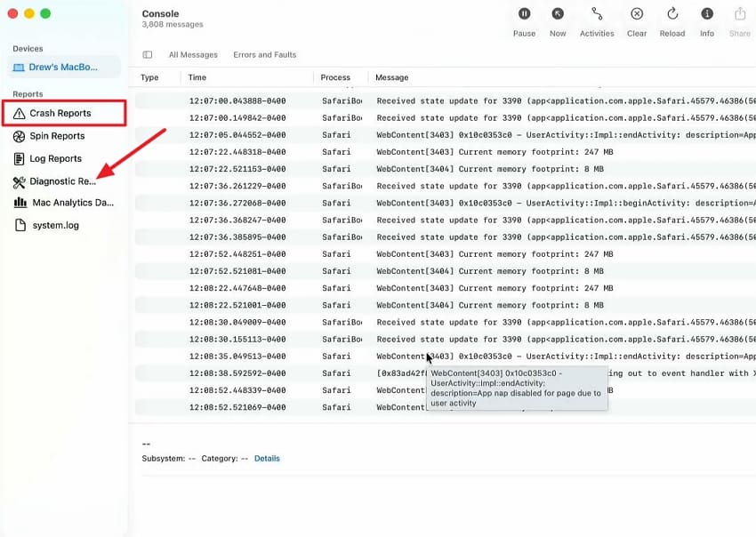Select log row at 12:07:52.448251
756x537 pixels.
(446, 254)
